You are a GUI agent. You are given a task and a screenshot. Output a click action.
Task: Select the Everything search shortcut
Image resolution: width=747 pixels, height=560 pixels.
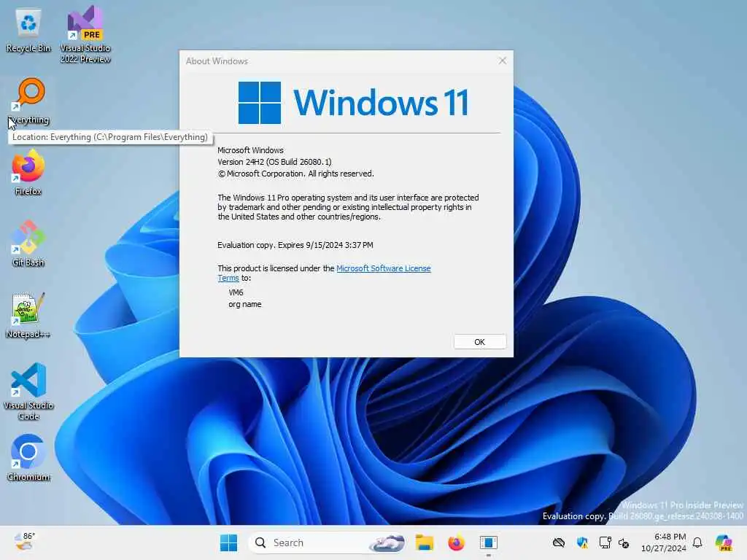[x=28, y=101]
